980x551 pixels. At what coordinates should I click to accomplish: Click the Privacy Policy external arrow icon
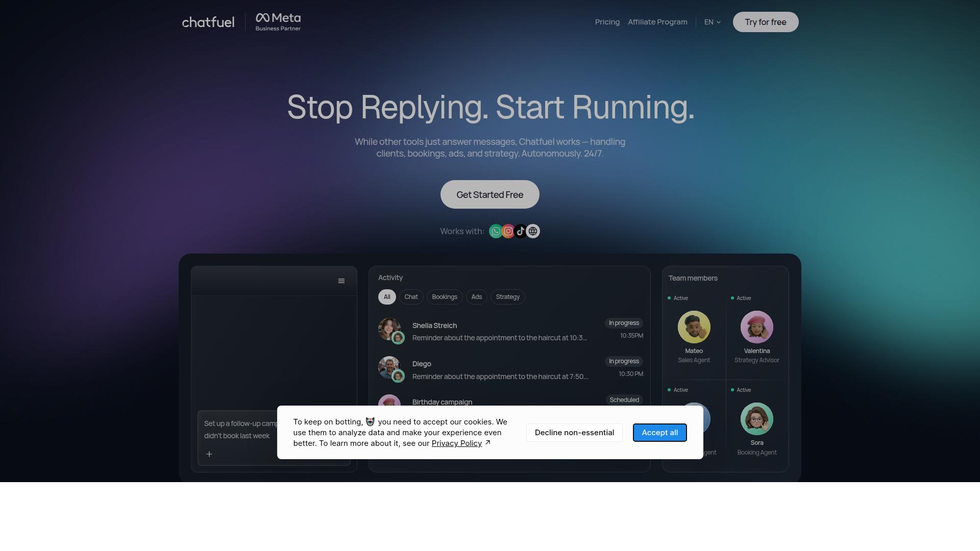tap(488, 443)
